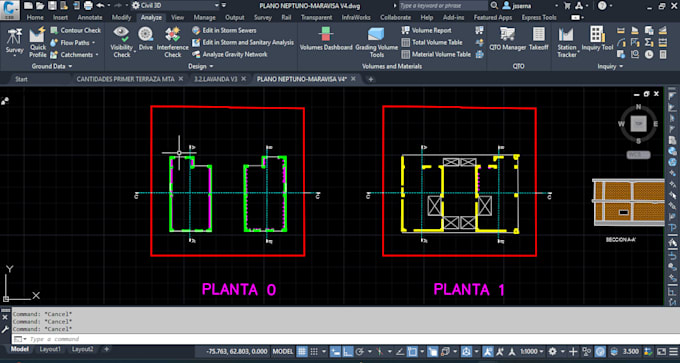Click the TOP face of the ViewCube
Screen dimensions: 680x363
pos(638,124)
